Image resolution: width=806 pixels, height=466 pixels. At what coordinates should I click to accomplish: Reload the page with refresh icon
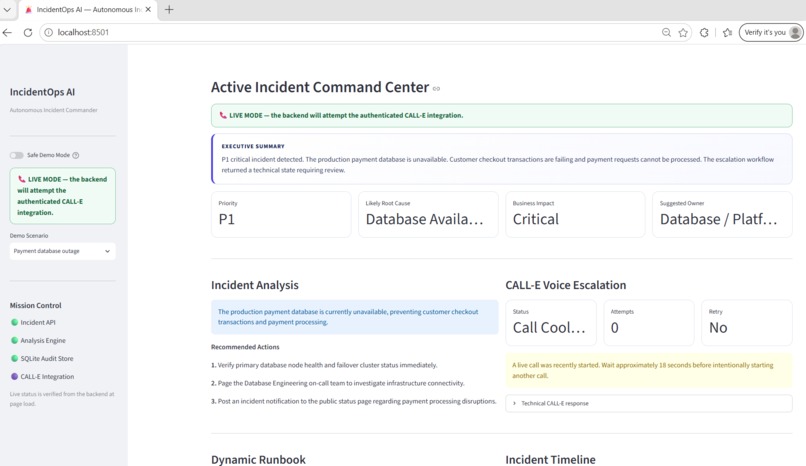tap(28, 32)
